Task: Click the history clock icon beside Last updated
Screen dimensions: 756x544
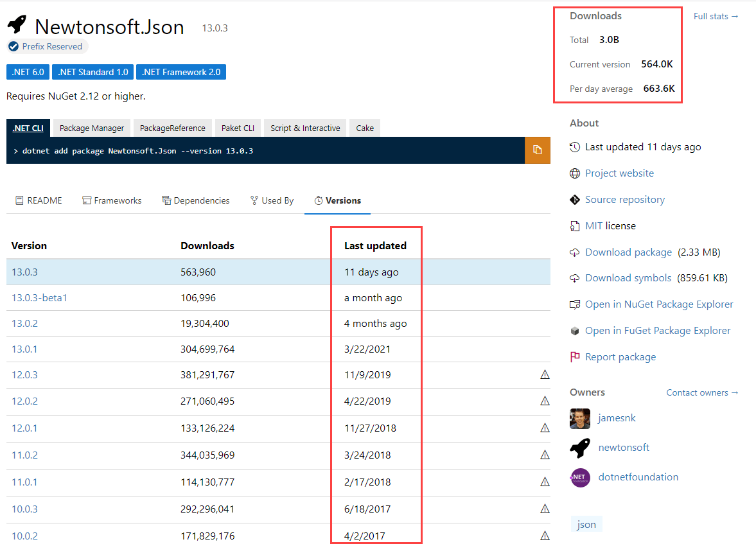Action: pyautogui.click(x=575, y=147)
